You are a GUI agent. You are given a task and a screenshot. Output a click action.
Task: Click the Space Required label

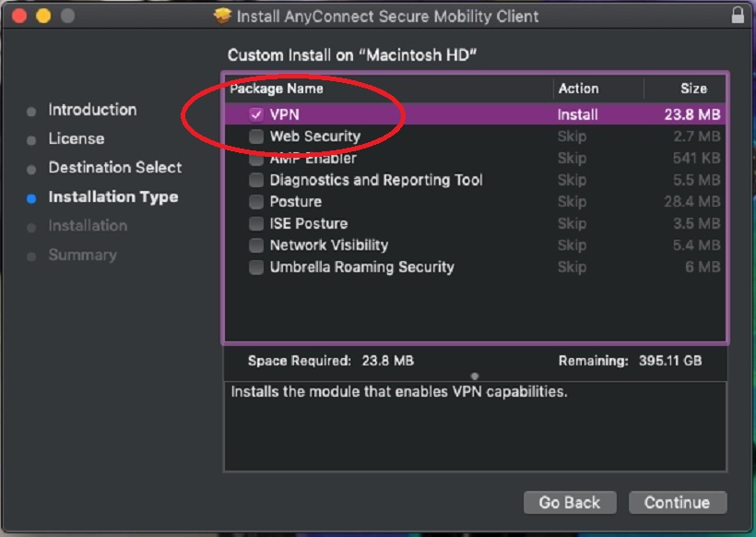300,361
